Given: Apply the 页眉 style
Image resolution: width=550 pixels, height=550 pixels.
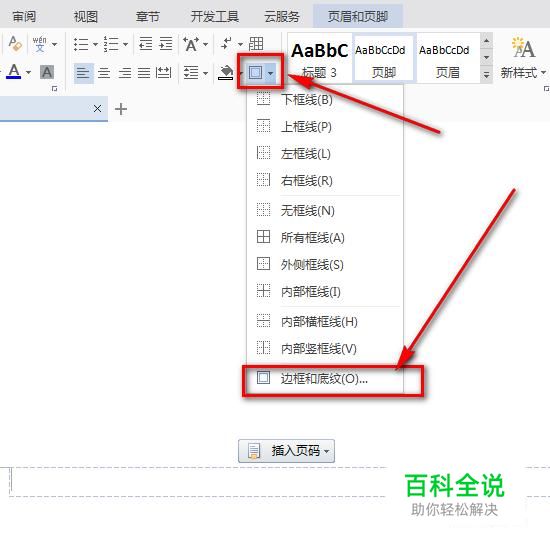Looking at the screenshot, I should pyautogui.click(x=448, y=58).
